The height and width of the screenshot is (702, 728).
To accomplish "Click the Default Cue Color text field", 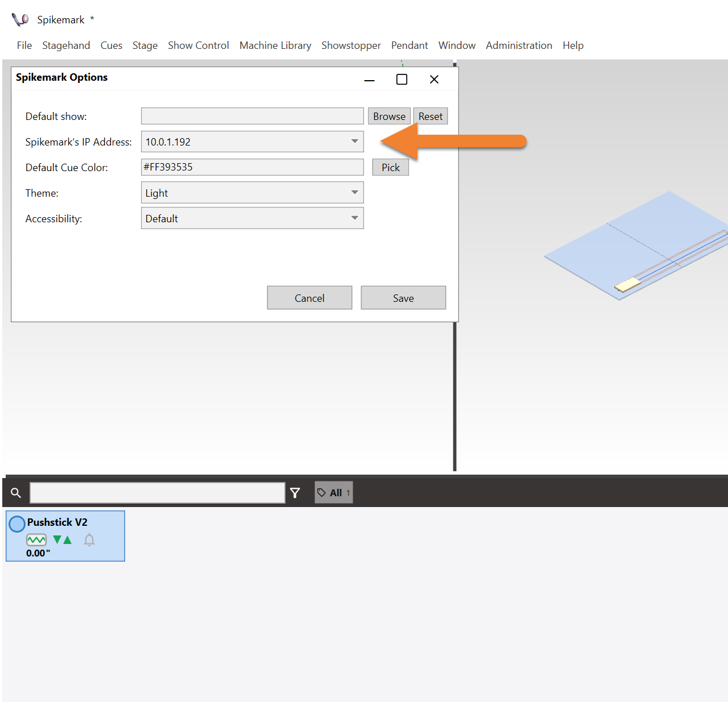I will tap(252, 167).
